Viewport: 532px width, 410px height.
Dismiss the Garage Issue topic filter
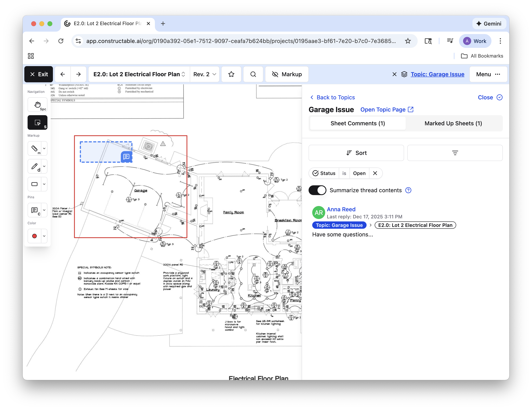395,74
